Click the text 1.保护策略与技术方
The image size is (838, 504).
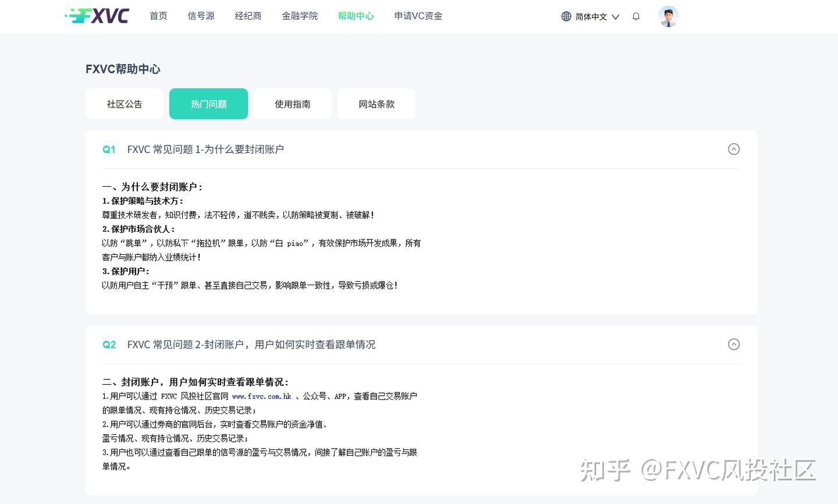coord(143,201)
